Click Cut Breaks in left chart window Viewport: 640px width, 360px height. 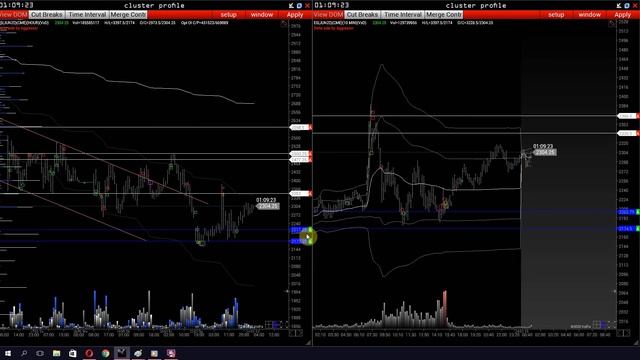(x=47, y=15)
